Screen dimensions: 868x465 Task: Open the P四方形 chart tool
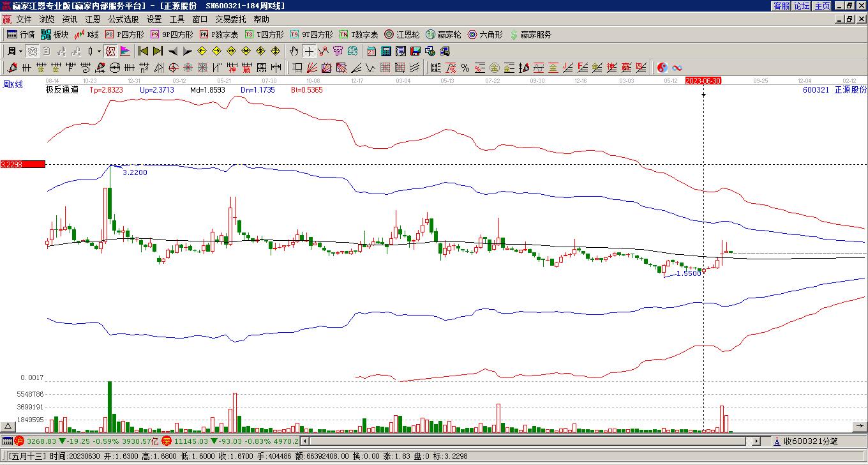tap(124, 34)
